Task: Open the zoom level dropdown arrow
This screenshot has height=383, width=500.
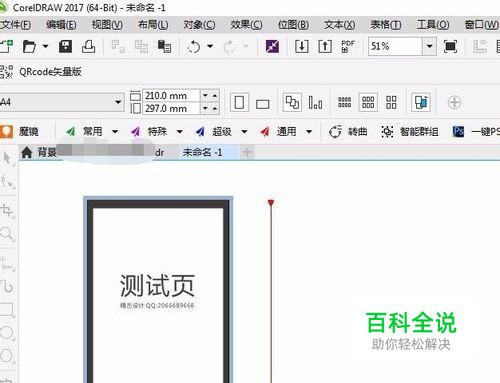Action: (x=430, y=46)
